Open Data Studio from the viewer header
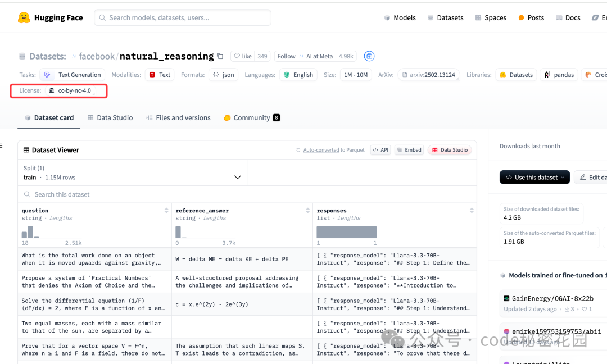This screenshot has width=607, height=364. point(450,150)
